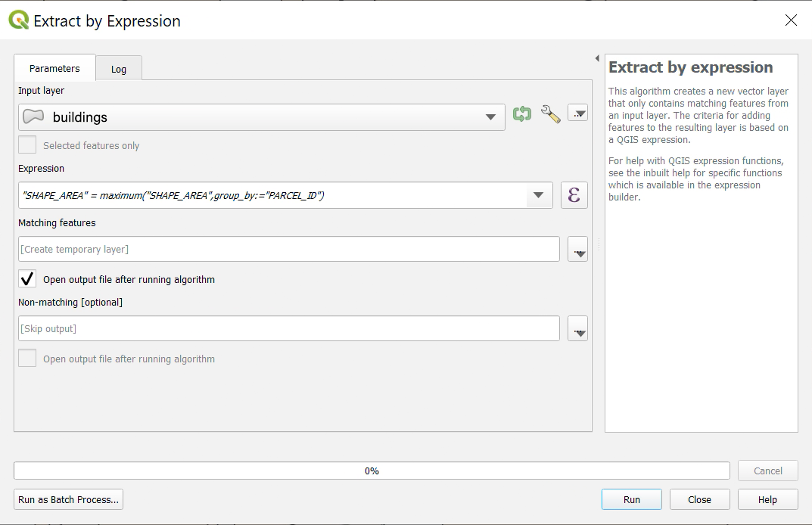Click Non-matching output browse button

click(577, 329)
